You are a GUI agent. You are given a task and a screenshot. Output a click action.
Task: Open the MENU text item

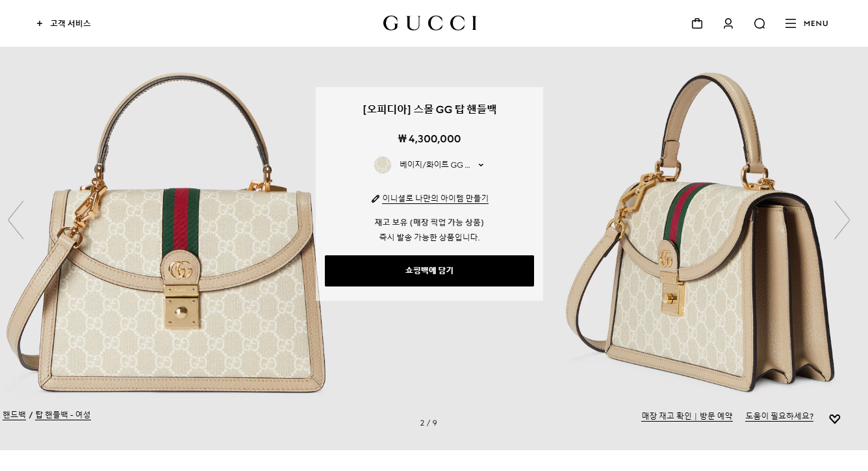click(x=816, y=23)
